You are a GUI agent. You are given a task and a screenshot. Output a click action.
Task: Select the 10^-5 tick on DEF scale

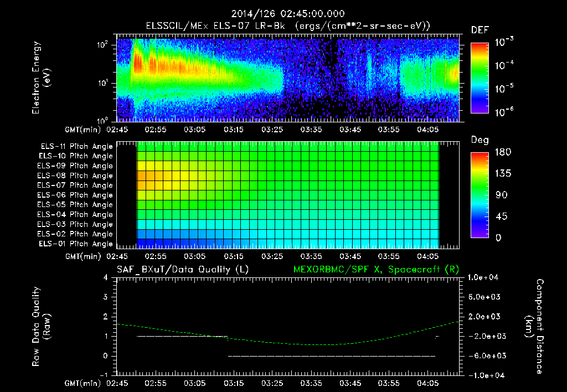point(504,88)
